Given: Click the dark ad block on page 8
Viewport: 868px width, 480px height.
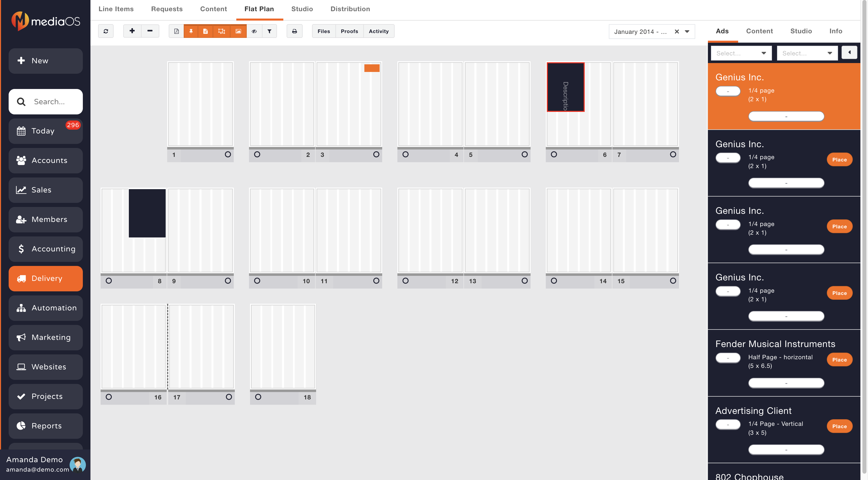Looking at the screenshot, I should (x=147, y=213).
